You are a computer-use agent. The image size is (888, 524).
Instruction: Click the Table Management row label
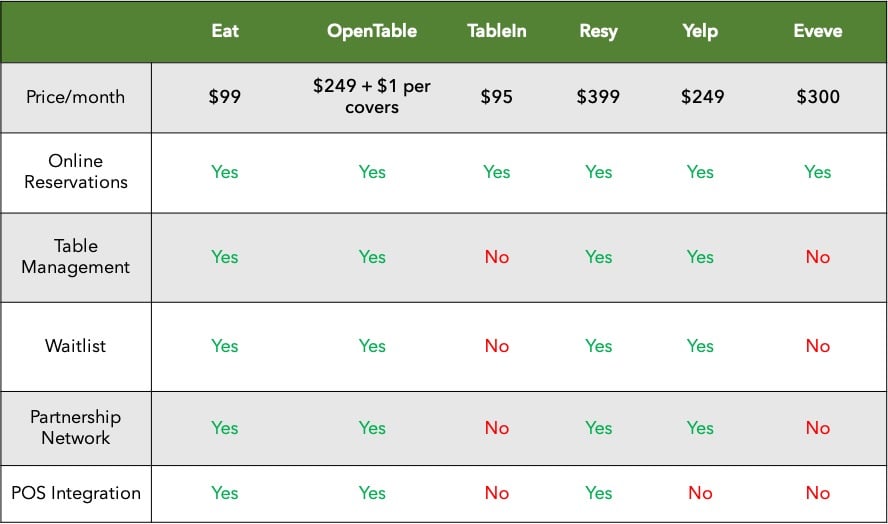(x=75, y=256)
